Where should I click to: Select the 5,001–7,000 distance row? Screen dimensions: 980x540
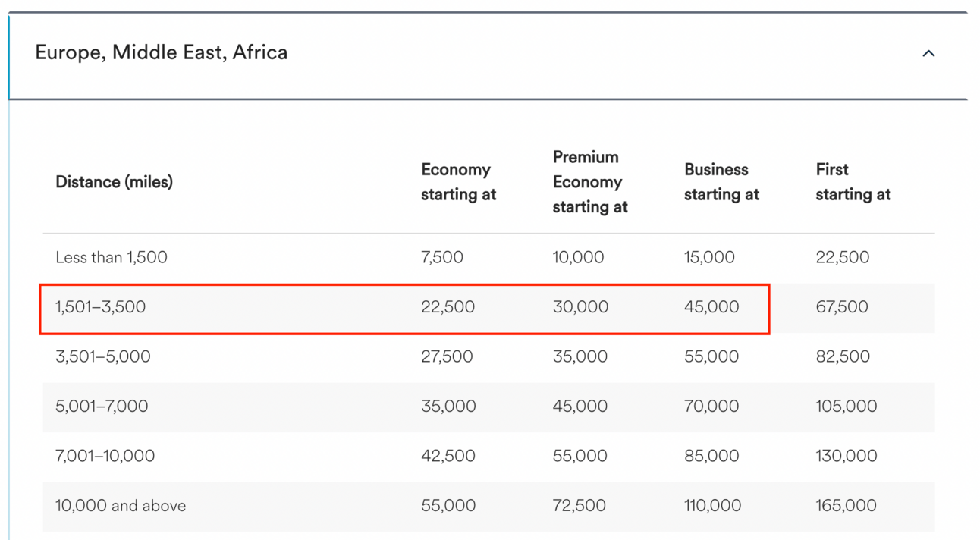point(488,407)
